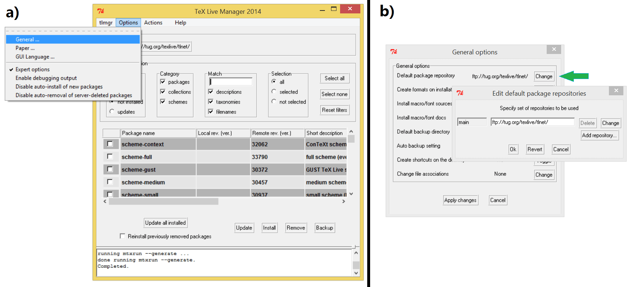Screen dimensions: 644x287
Task: Open the Options menu
Action: tap(128, 22)
